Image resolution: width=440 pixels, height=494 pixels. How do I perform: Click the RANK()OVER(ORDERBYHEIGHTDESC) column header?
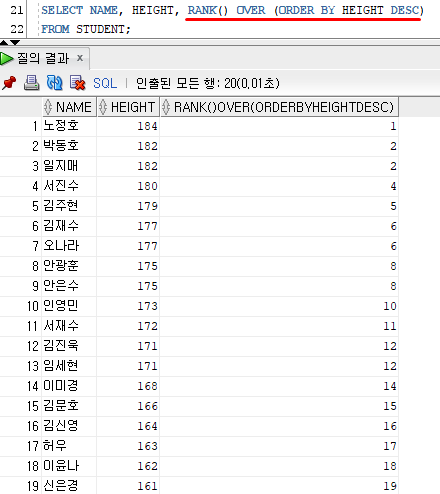coord(279,107)
